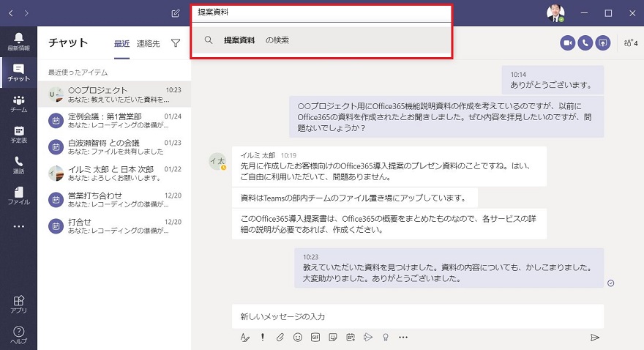Open the ○○プロジェクト chat
Image resolution: width=644 pixels, height=350 pixels.
tap(115, 94)
